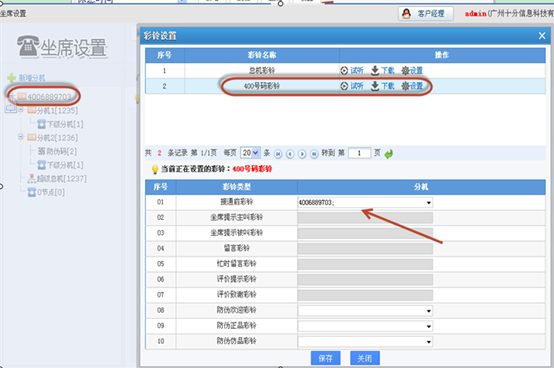Go to the last page of records

(x=314, y=154)
